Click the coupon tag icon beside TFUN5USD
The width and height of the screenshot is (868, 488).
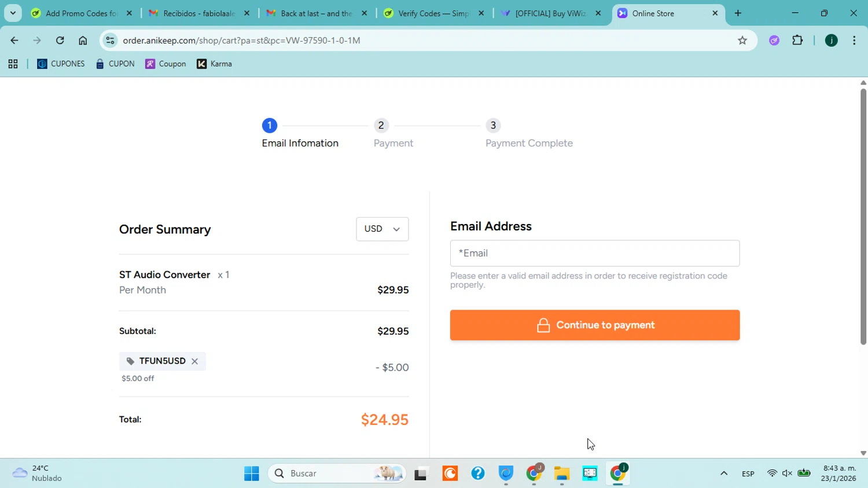point(130,361)
